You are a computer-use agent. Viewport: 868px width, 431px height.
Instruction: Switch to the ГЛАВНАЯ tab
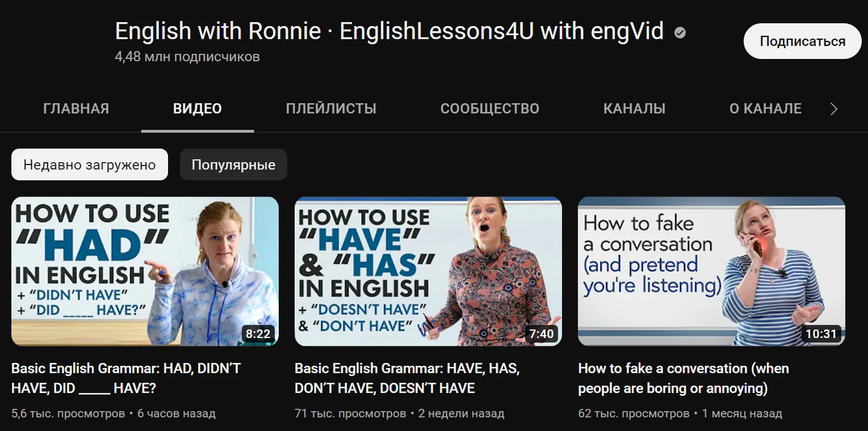(76, 108)
